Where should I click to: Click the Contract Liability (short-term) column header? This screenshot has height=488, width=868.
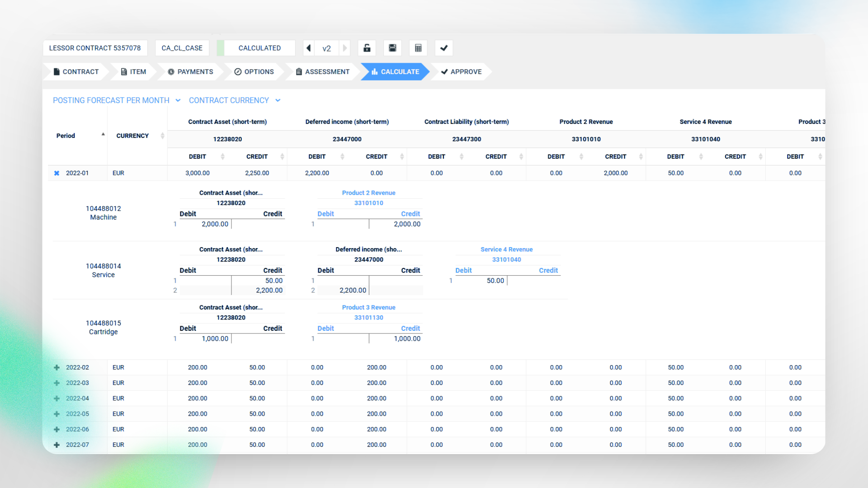coord(467,122)
